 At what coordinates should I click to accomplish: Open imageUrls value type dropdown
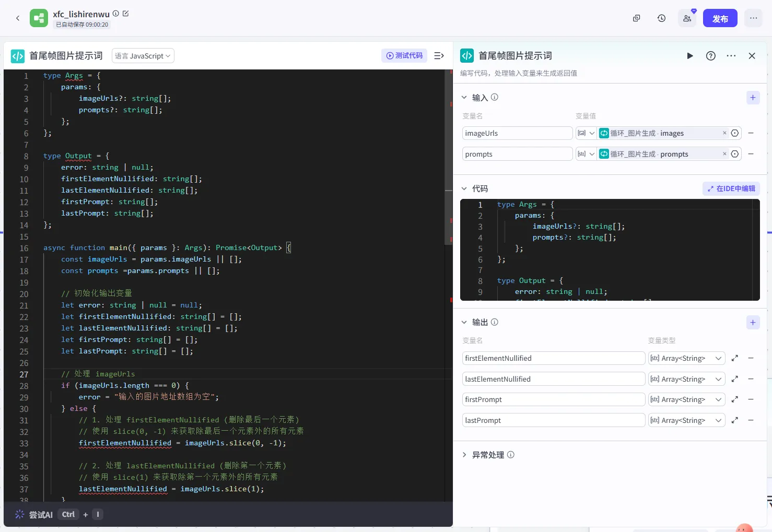tap(586, 133)
